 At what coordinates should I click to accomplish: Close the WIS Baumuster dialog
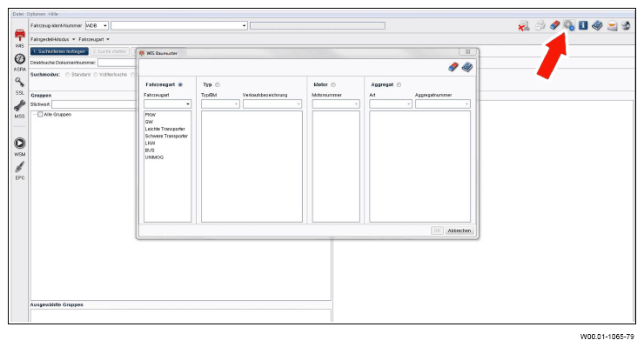(x=467, y=52)
